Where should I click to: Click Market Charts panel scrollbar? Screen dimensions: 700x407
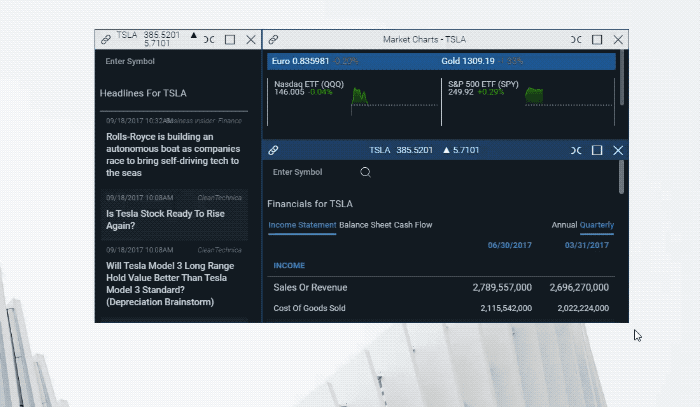(x=622, y=78)
